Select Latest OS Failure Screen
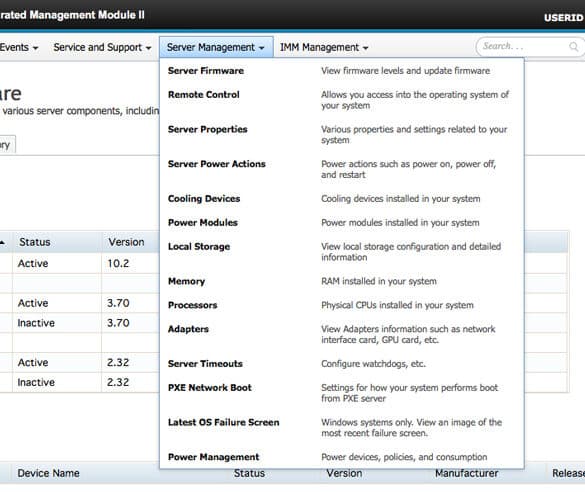This screenshot has height=492, width=585. [223, 422]
